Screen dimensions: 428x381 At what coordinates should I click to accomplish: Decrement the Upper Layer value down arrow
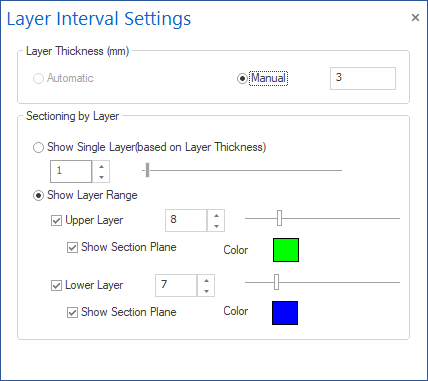tap(216, 226)
